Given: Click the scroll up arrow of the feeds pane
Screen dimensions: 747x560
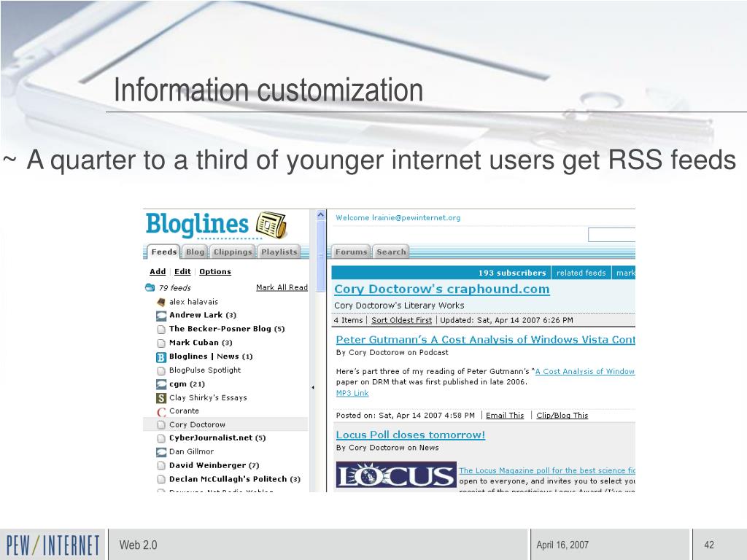Looking at the screenshot, I should tap(321, 215).
